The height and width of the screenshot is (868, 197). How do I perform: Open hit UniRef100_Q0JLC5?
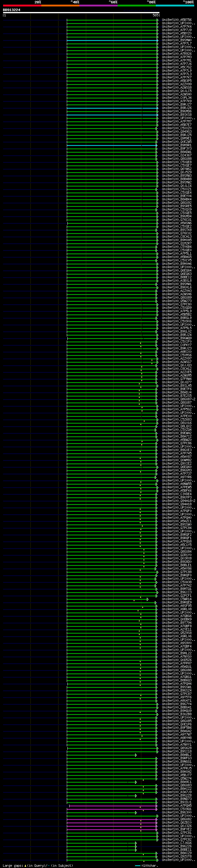click(x=177, y=91)
